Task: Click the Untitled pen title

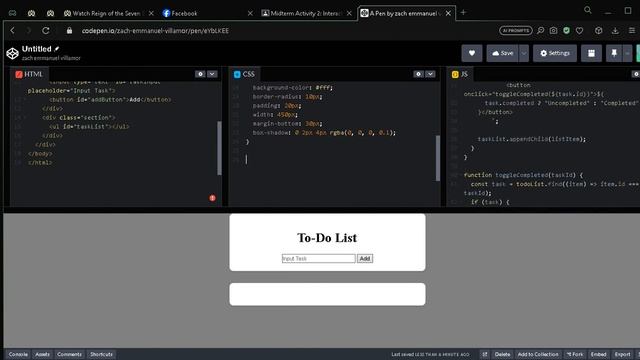Action: [36, 49]
